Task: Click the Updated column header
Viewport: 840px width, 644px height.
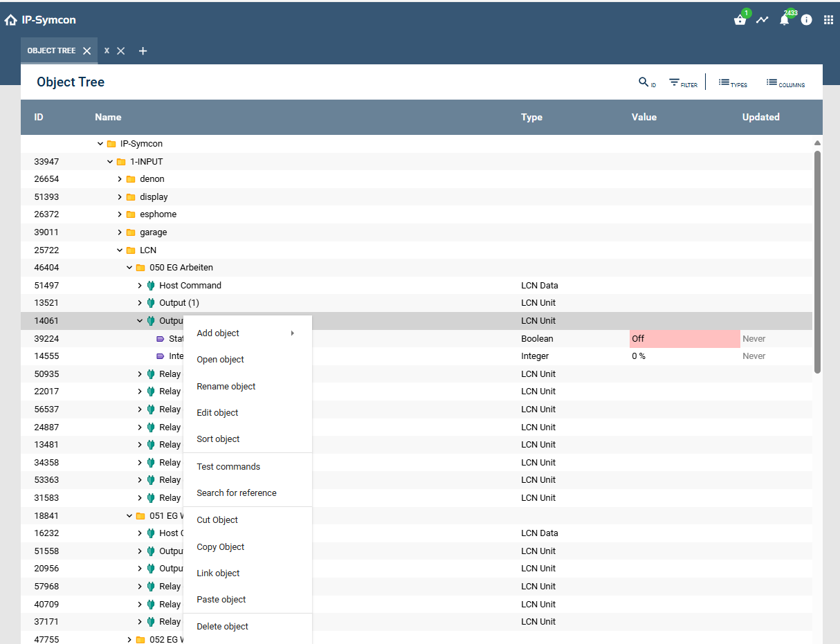Action: [761, 118]
